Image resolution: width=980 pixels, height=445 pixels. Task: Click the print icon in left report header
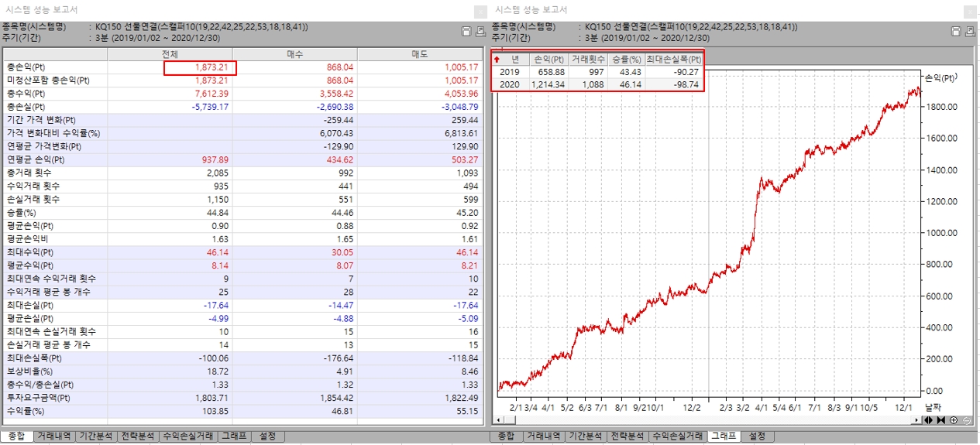click(480, 32)
